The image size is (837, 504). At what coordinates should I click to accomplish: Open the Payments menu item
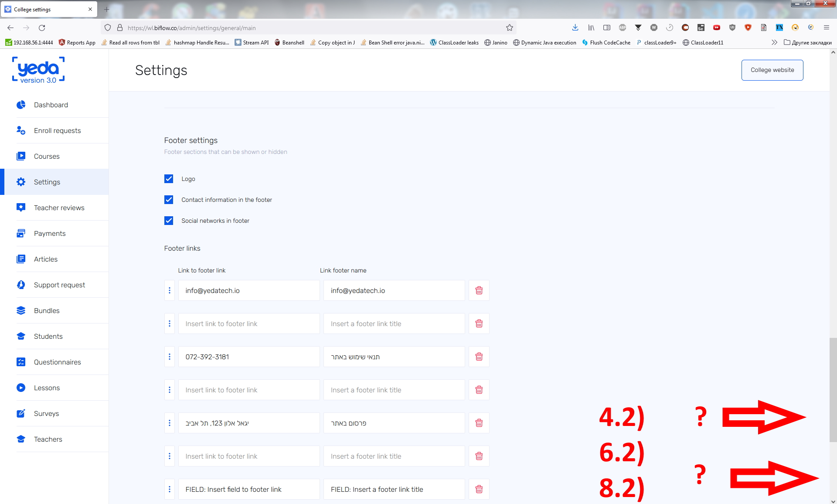pyautogui.click(x=50, y=233)
